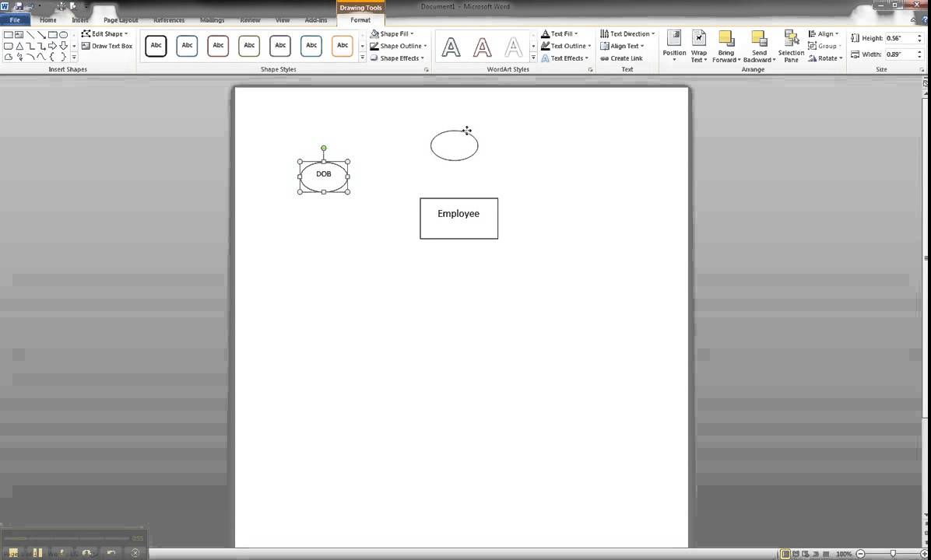The image size is (931, 560).
Task: Select the empty oval above Employee
Action: (x=455, y=145)
